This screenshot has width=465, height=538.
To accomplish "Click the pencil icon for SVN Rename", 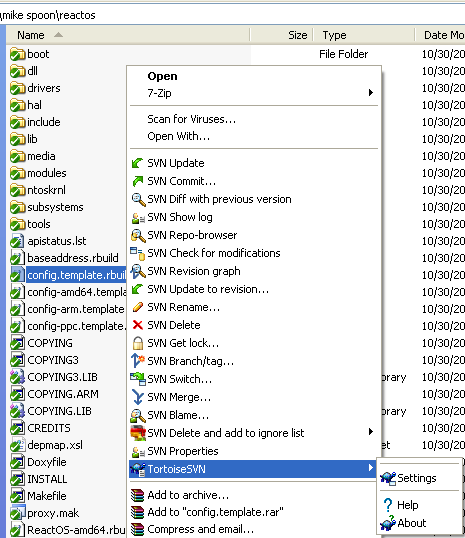I will (138, 307).
